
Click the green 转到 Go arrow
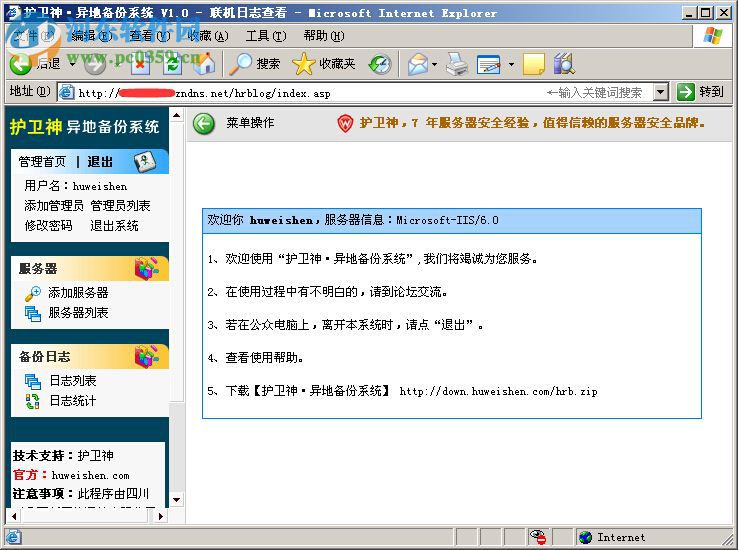click(x=686, y=92)
